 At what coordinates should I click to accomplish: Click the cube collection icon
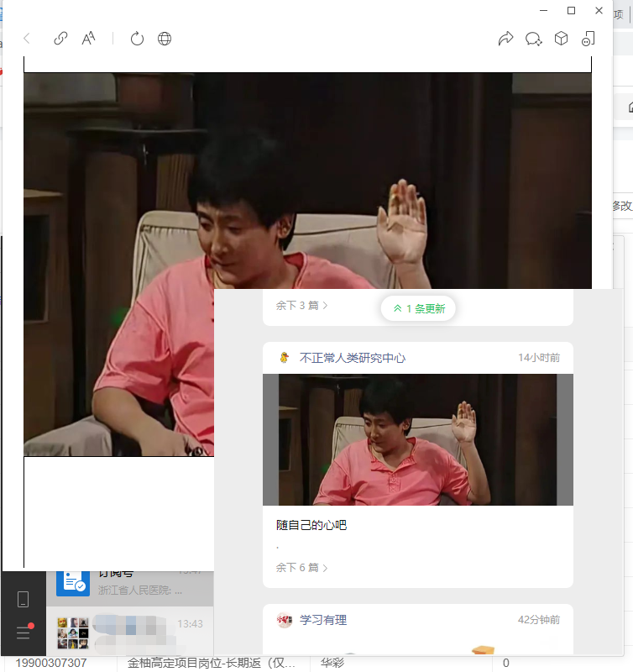[x=561, y=39]
